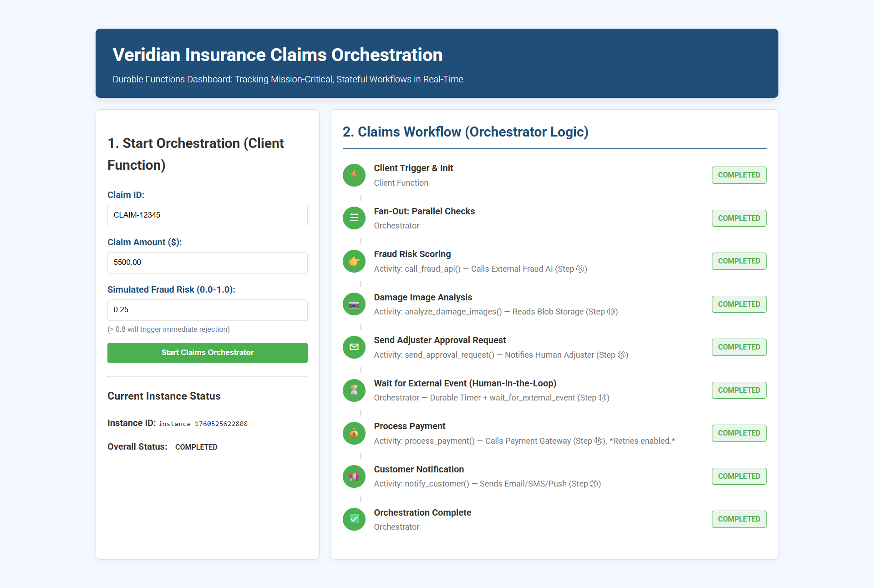Click the money bag Process Payment icon
874x588 pixels.
point(354,433)
